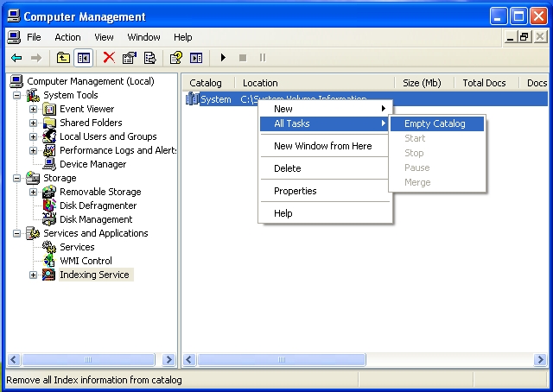Collapse the Storage node
553x392 pixels.
pyautogui.click(x=16, y=179)
